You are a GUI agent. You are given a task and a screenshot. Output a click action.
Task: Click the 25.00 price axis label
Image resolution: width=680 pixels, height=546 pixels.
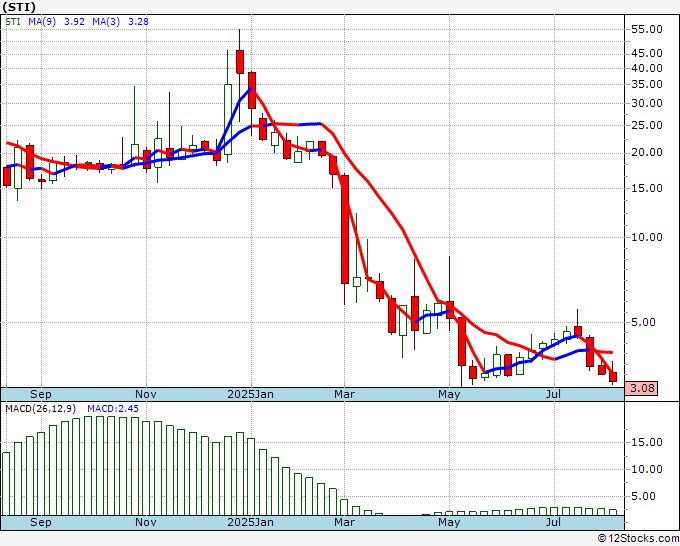click(647, 125)
